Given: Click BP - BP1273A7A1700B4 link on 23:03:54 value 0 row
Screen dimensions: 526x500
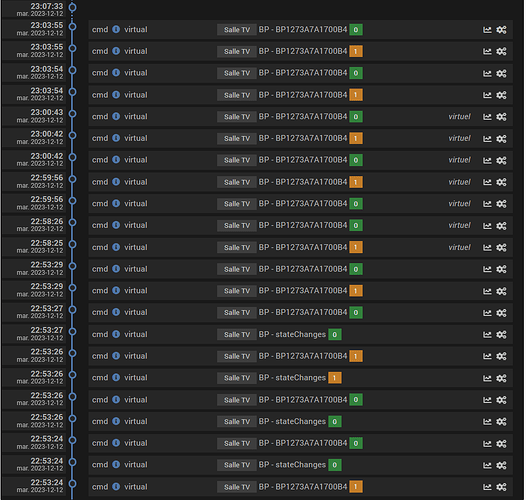Looking at the screenshot, I should pyautogui.click(x=303, y=73).
